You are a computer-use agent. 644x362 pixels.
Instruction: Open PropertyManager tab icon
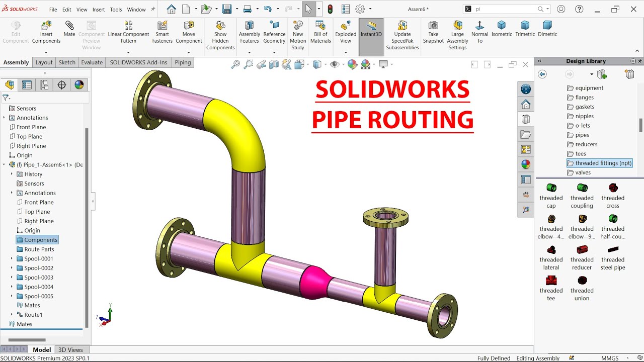click(x=27, y=85)
